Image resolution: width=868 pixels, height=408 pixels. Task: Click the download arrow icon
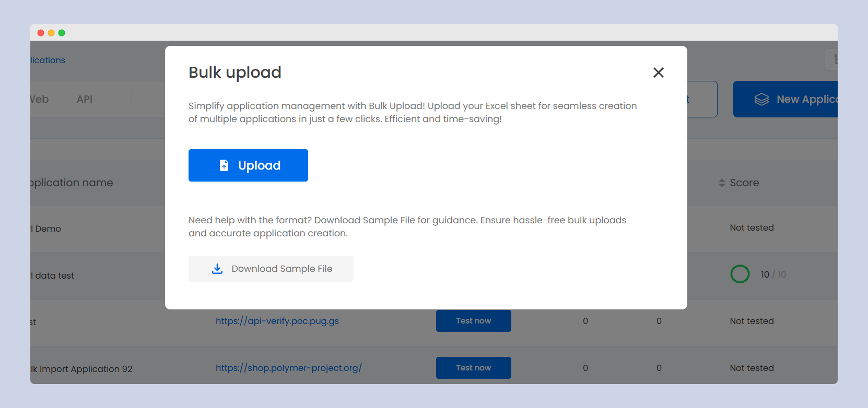point(217,269)
